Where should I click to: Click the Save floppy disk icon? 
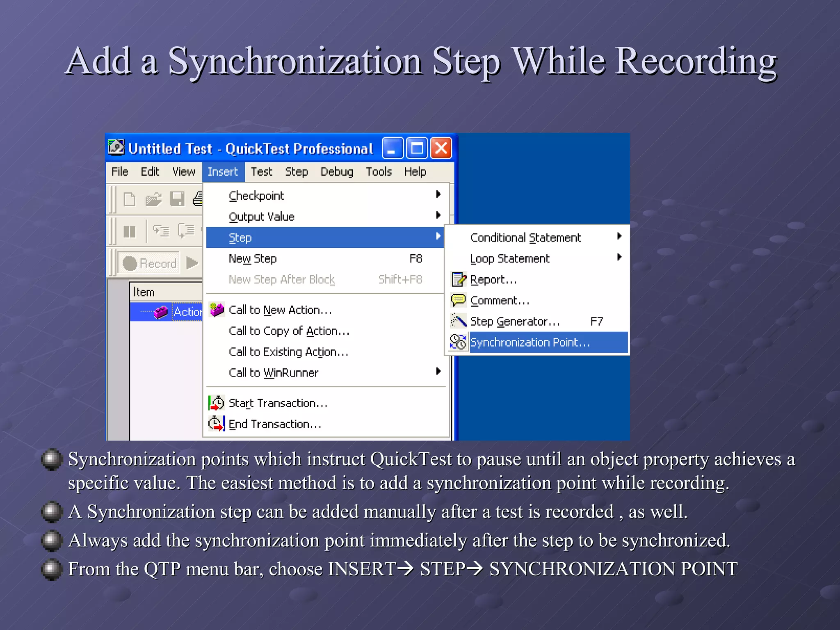(177, 199)
